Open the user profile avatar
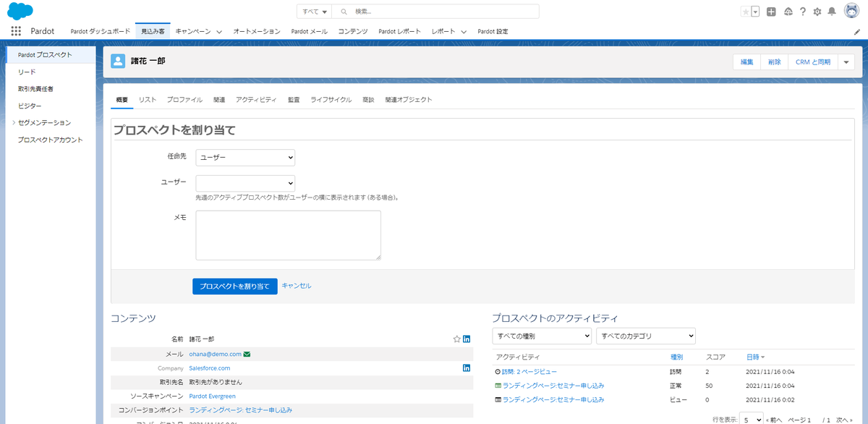Viewport: 868px width, 424px height. click(x=851, y=12)
